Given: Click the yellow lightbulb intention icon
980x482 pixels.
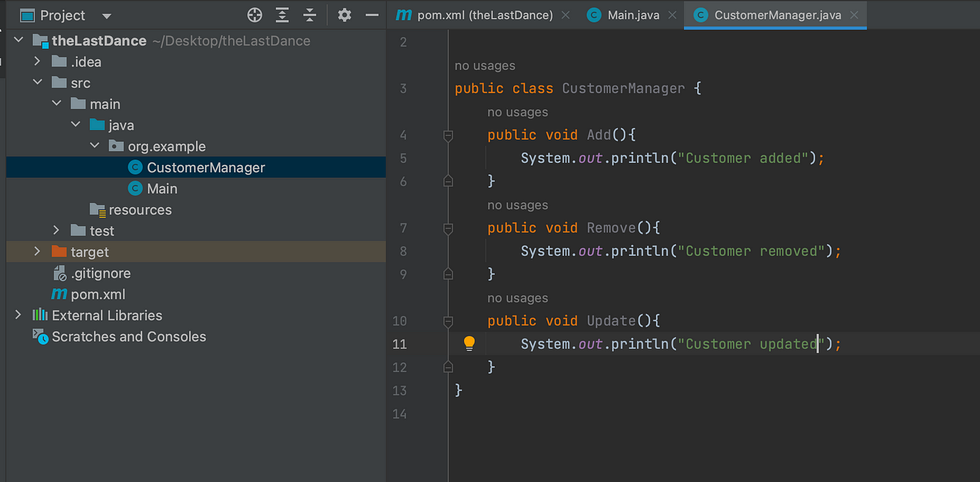Looking at the screenshot, I should point(469,343).
